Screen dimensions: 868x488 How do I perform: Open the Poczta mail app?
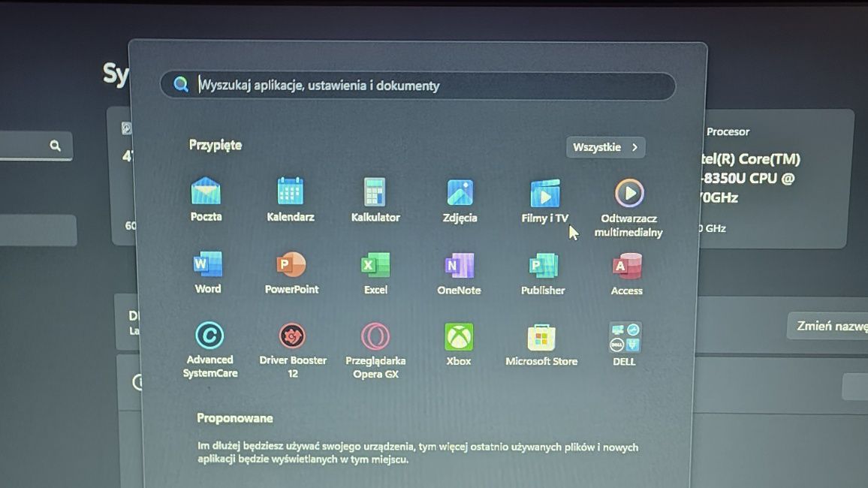tap(206, 199)
